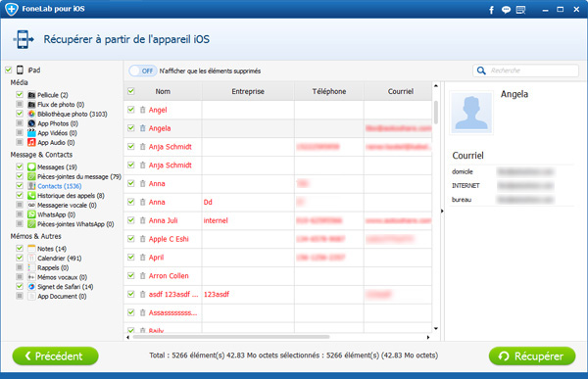This screenshot has width=588, height=379.
Task: Click the horizontal list scrollbar thumb
Action: point(231,337)
